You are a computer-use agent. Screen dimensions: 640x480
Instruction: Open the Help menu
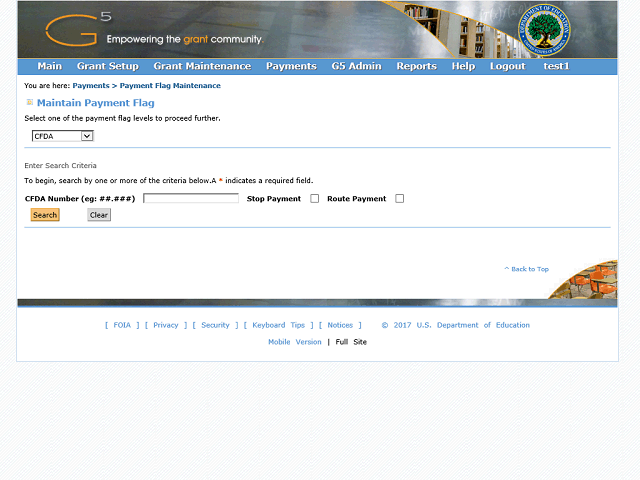[463, 66]
